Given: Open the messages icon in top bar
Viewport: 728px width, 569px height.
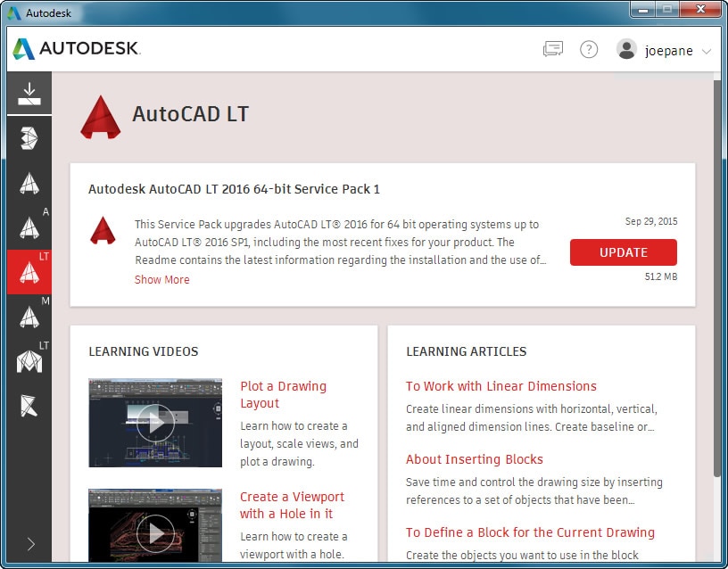Looking at the screenshot, I should point(552,50).
